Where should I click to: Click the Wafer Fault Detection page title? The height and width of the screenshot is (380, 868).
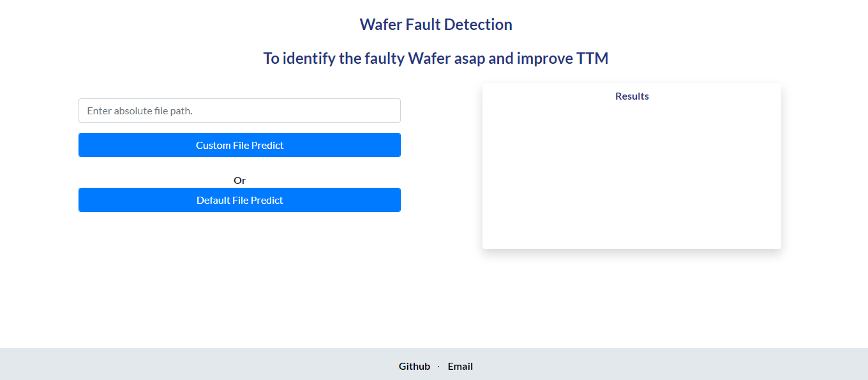pyautogui.click(x=436, y=24)
